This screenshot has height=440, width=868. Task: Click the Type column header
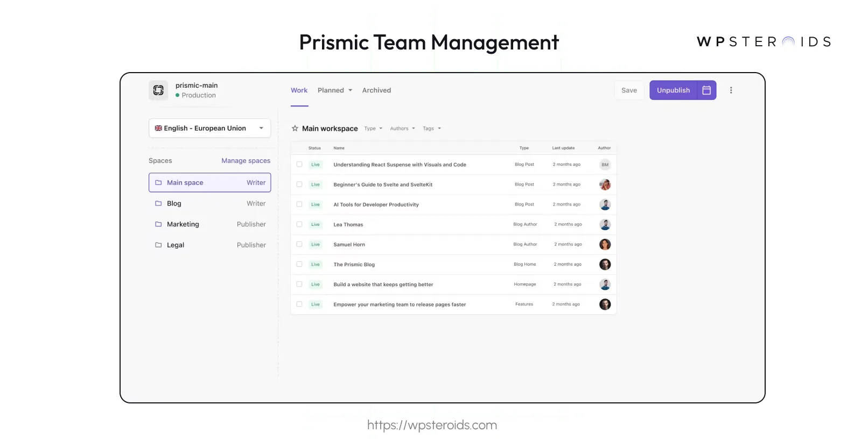(524, 148)
